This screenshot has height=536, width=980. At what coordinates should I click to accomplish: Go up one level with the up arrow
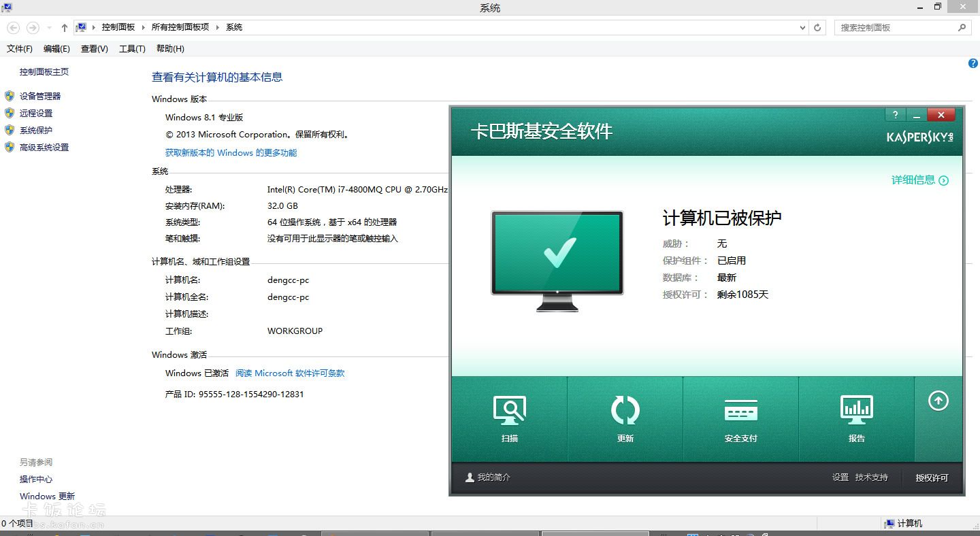tap(65, 28)
